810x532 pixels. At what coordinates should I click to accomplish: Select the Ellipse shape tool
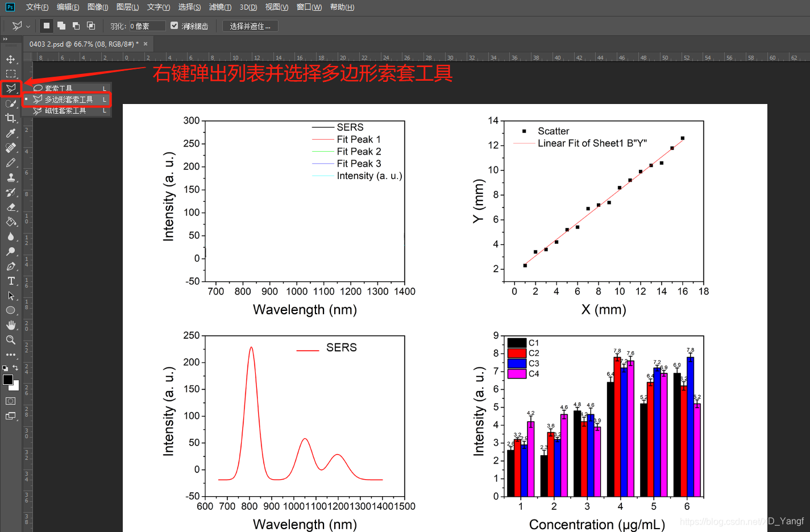click(10, 310)
